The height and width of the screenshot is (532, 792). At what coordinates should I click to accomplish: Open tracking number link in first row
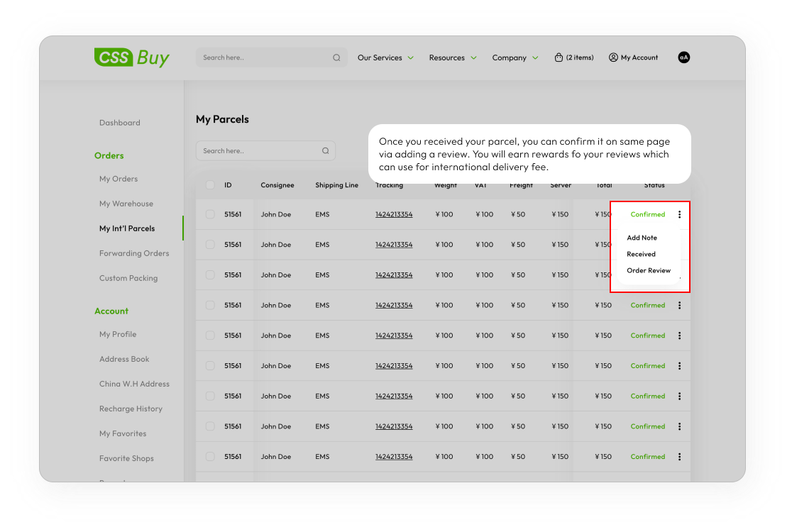[x=394, y=214]
